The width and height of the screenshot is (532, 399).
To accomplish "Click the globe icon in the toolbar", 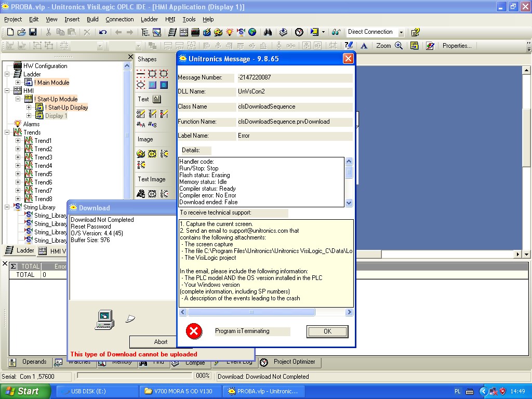I will tap(252, 32).
